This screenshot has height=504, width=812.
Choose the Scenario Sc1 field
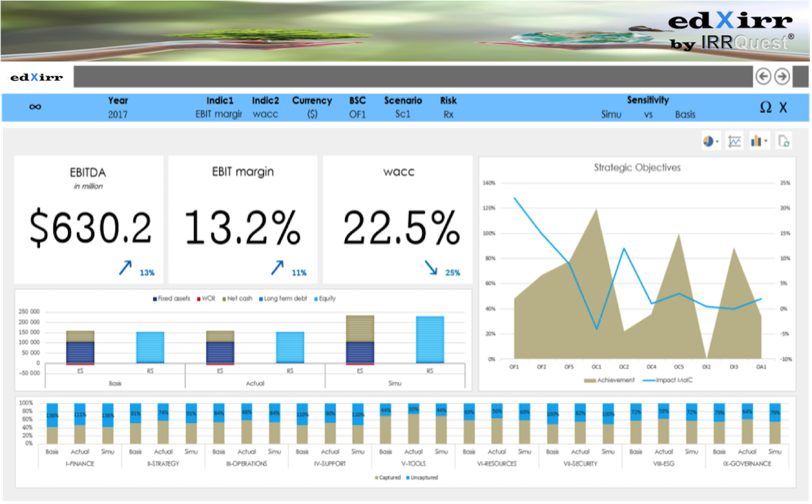(403, 114)
